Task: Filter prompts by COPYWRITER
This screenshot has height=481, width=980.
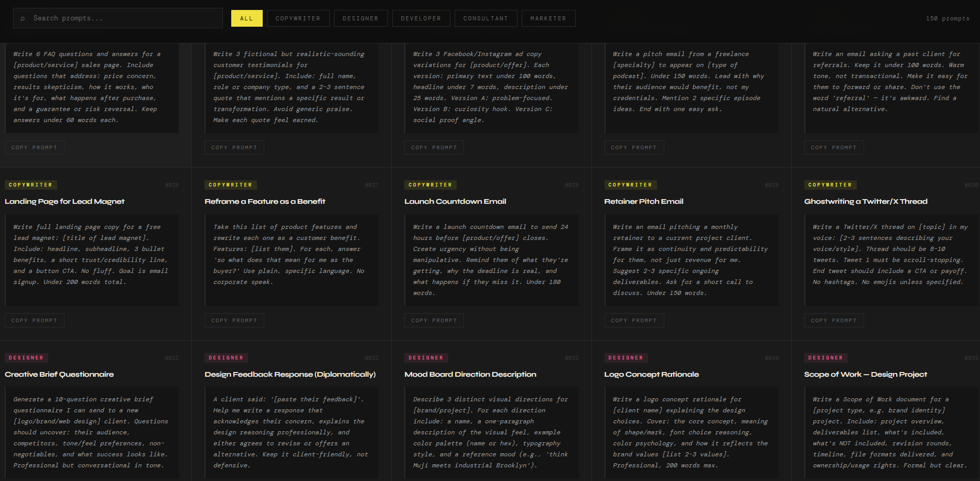Action: pos(298,18)
